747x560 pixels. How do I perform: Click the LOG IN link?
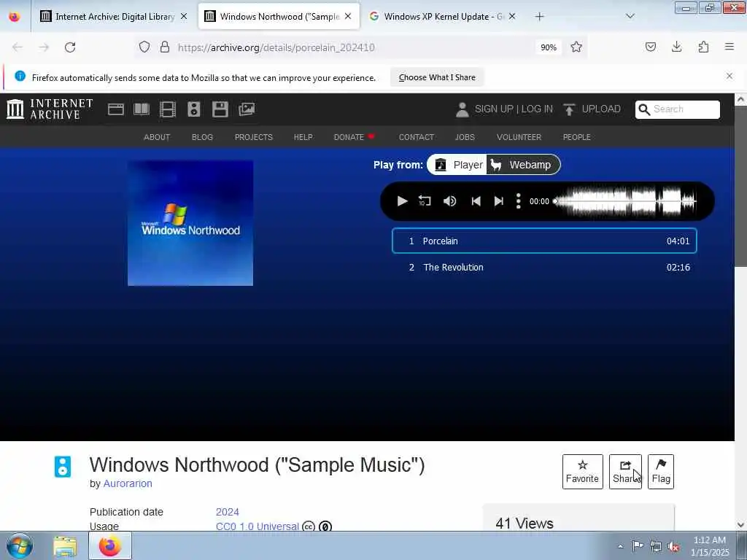pos(537,109)
